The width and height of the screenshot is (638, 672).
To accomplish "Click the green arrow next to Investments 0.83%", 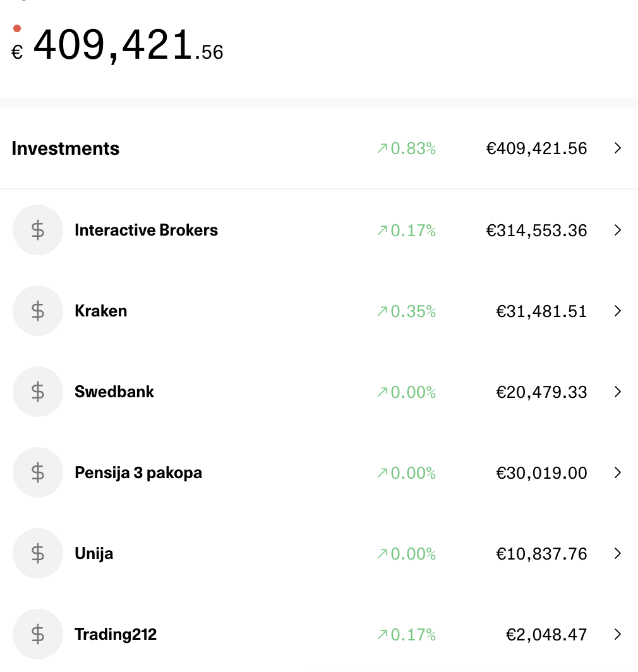I will (382, 148).
